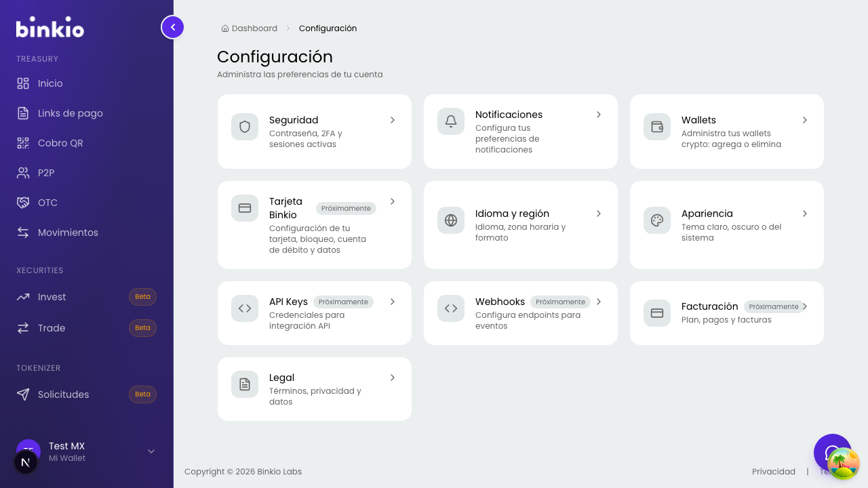
Task: Open the Invest section label
Action: (x=52, y=297)
